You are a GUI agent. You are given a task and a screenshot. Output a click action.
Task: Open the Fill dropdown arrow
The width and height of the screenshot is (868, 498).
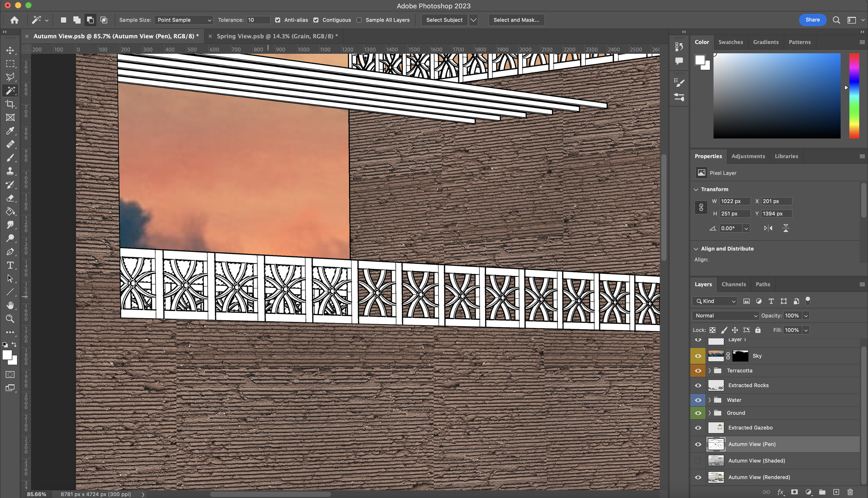tap(806, 330)
